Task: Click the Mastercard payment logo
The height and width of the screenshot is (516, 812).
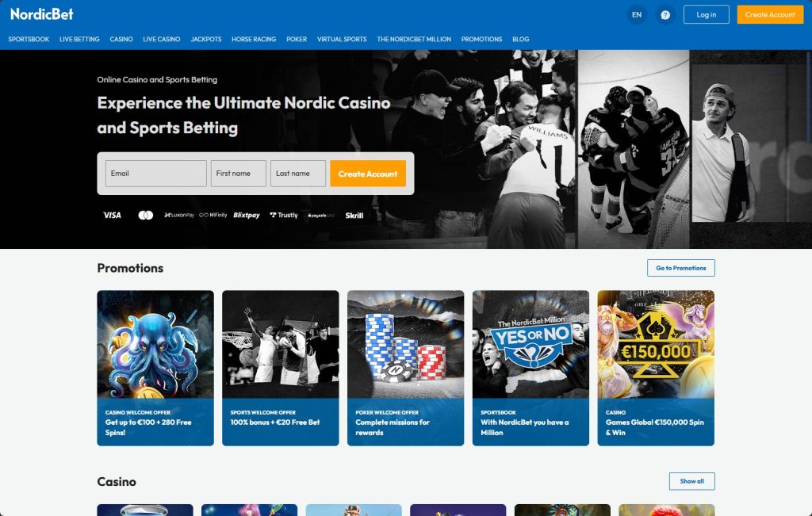Action: pos(146,216)
